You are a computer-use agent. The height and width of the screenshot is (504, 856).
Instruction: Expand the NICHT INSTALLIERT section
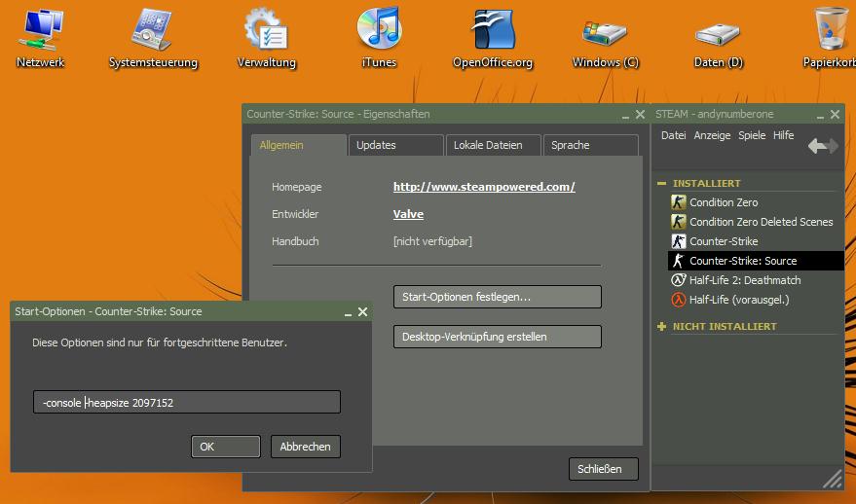[661, 326]
